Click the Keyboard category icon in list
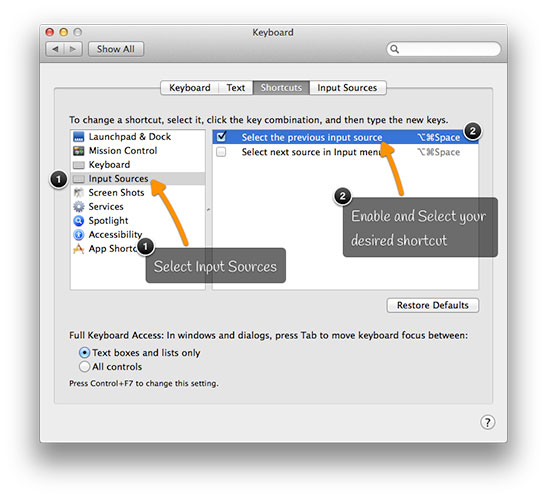The height and width of the screenshot is (498, 547). [79, 165]
